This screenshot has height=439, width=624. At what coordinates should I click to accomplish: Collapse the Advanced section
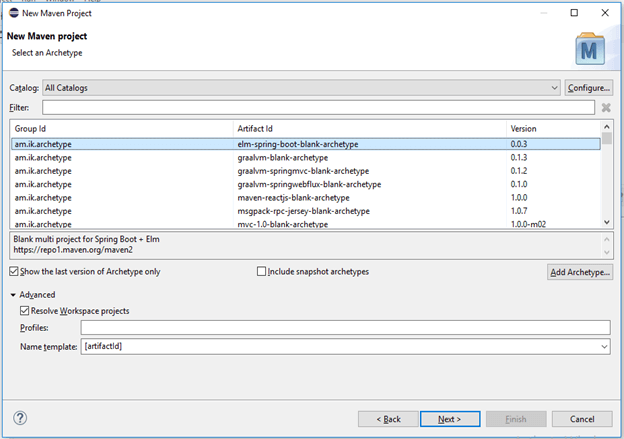[13, 295]
